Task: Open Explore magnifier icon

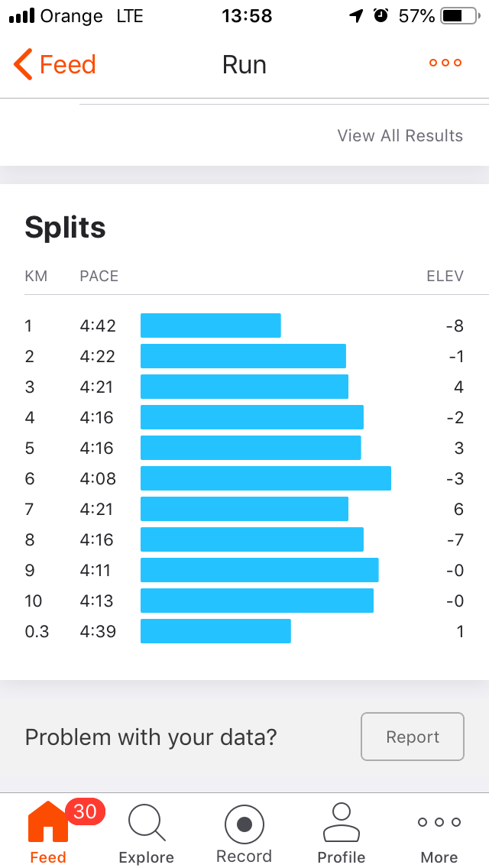Action: click(x=145, y=824)
